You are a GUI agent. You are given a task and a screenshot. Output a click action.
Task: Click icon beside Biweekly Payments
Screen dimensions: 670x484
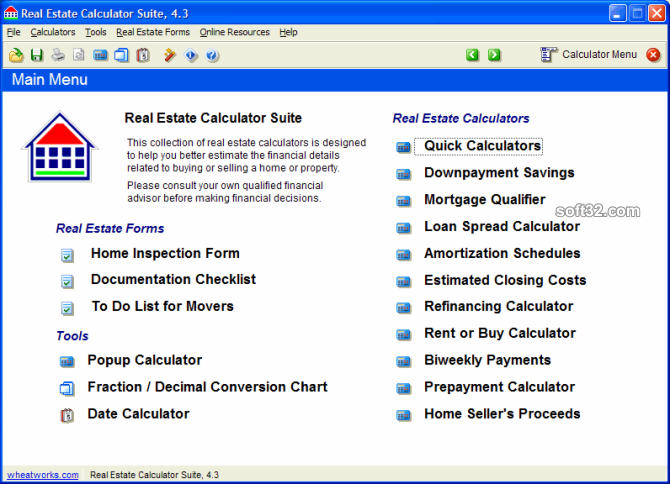click(403, 361)
